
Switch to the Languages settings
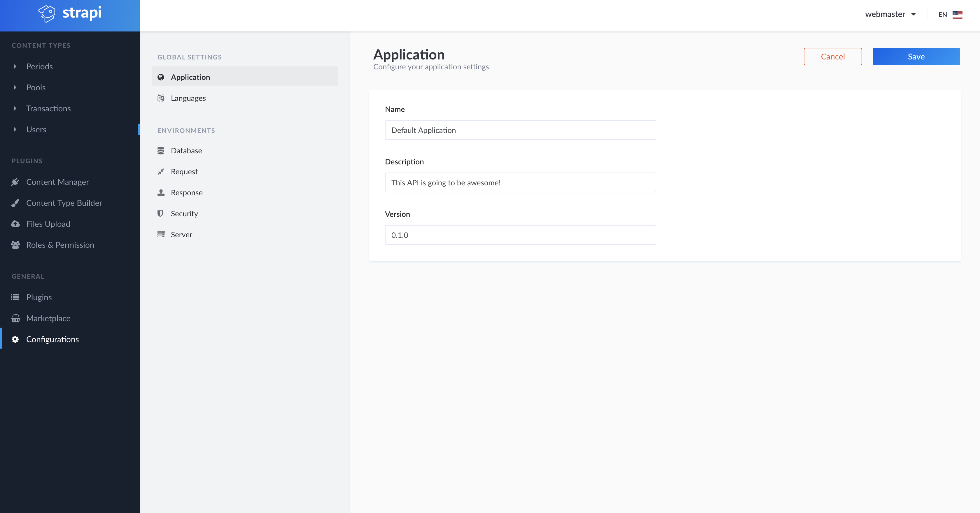click(188, 98)
